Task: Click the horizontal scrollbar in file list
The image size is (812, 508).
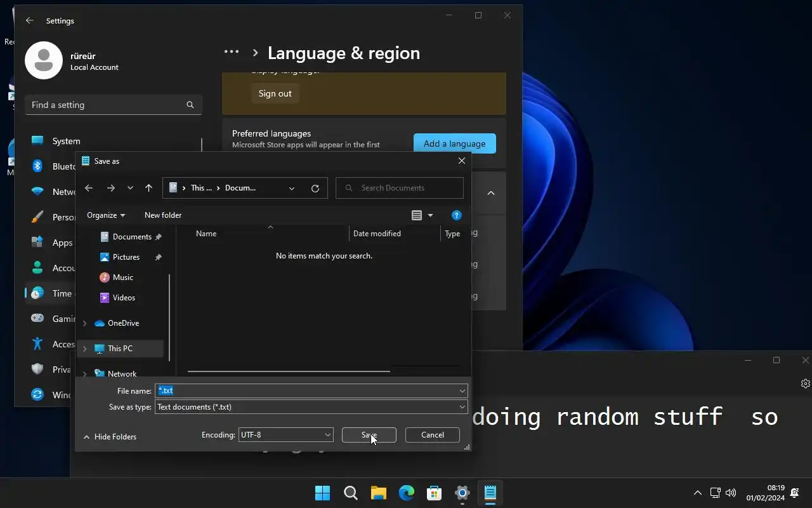Action: click(x=289, y=371)
